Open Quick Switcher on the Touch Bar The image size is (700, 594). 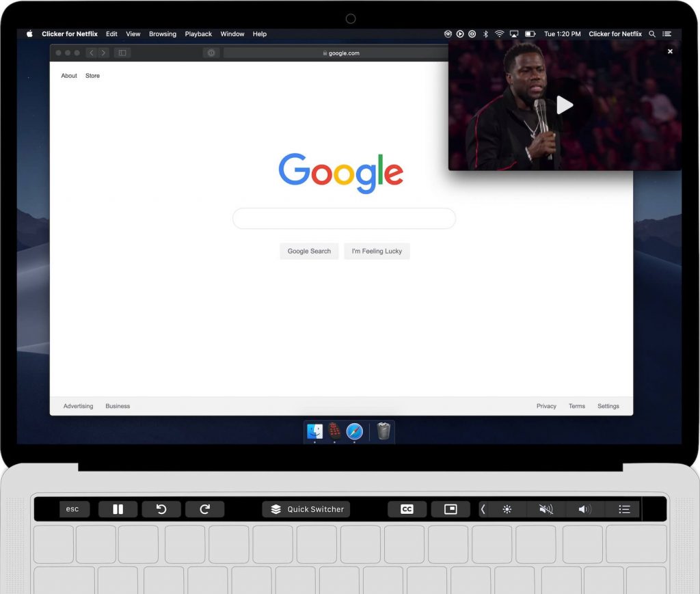[x=305, y=509]
